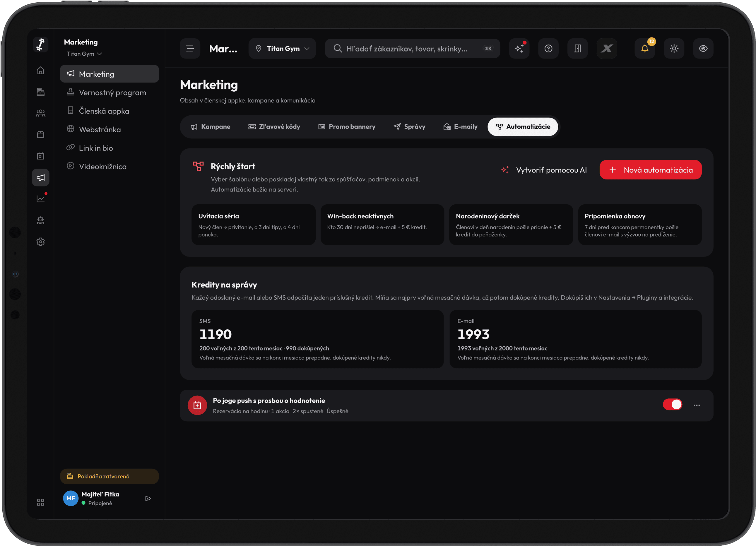Open the apps grid icon in the left rail
Viewport: 756px width, 546px height.
[40, 502]
